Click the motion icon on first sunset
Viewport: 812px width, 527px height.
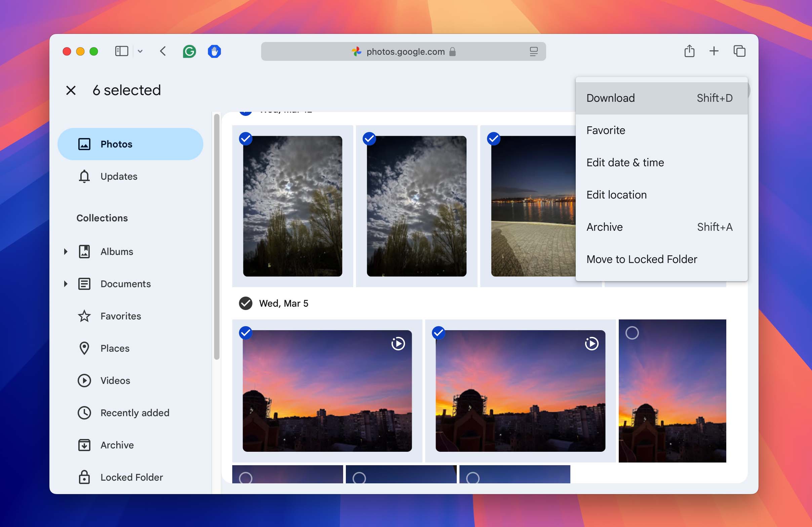[x=398, y=344]
